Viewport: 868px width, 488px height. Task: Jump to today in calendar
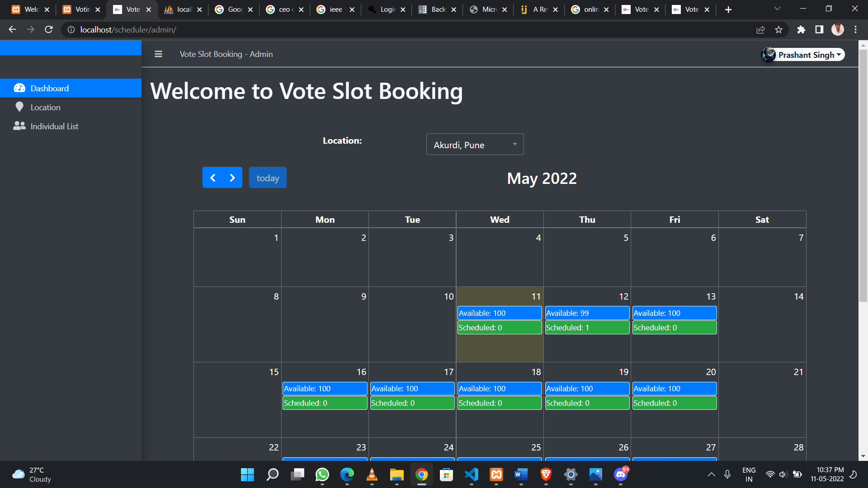coord(268,178)
